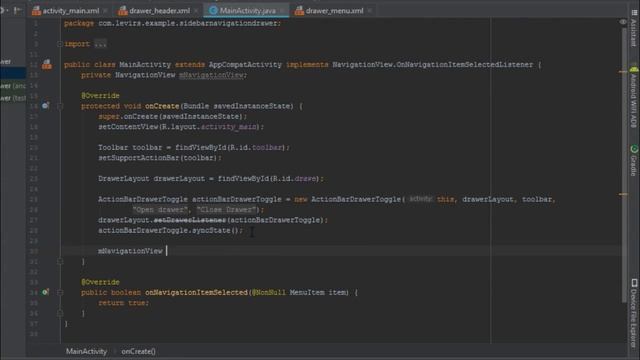This screenshot has width=640, height=360.
Task: Open the drawer_menu.xml tab
Action: (334, 11)
